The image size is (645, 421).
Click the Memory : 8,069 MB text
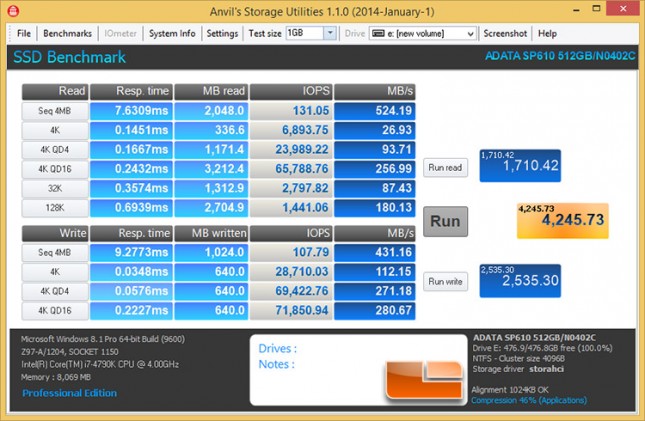(x=56, y=377)
